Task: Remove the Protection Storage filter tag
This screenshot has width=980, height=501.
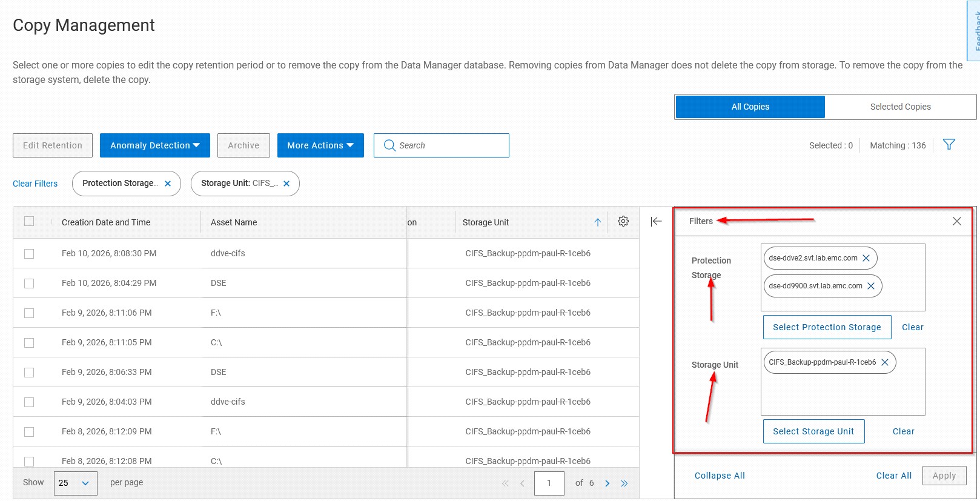Action: [x=168, y=184]
